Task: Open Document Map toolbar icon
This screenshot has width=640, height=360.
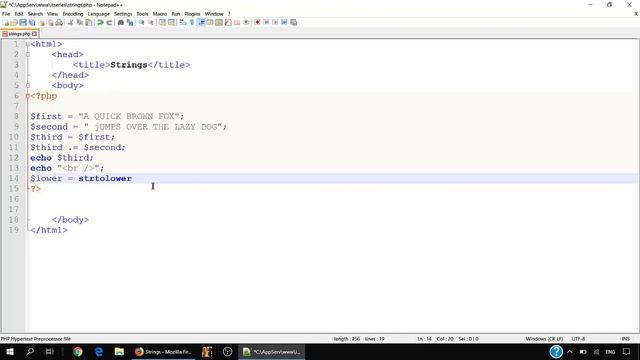Action: point(219,22)
